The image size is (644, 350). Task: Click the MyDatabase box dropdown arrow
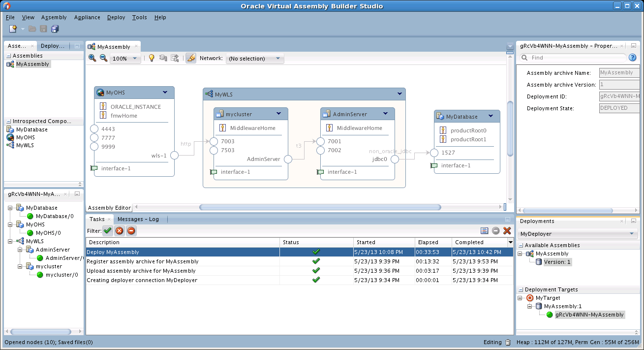(x=490, y=116)
